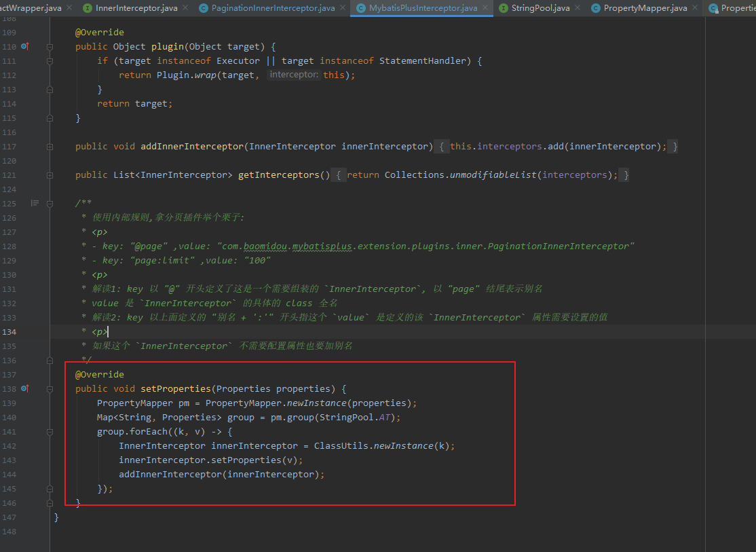Collapse the group.forEach lambda block
The image size is (756, 552).
click(x=50, y=432)
